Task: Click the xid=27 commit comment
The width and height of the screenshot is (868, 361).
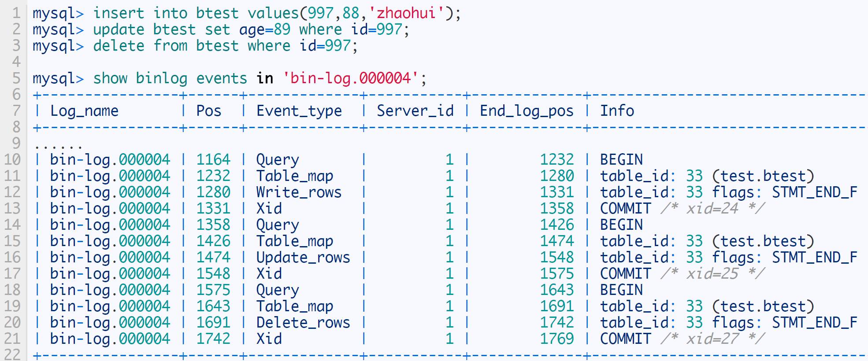Action: (x=712, y=339)
